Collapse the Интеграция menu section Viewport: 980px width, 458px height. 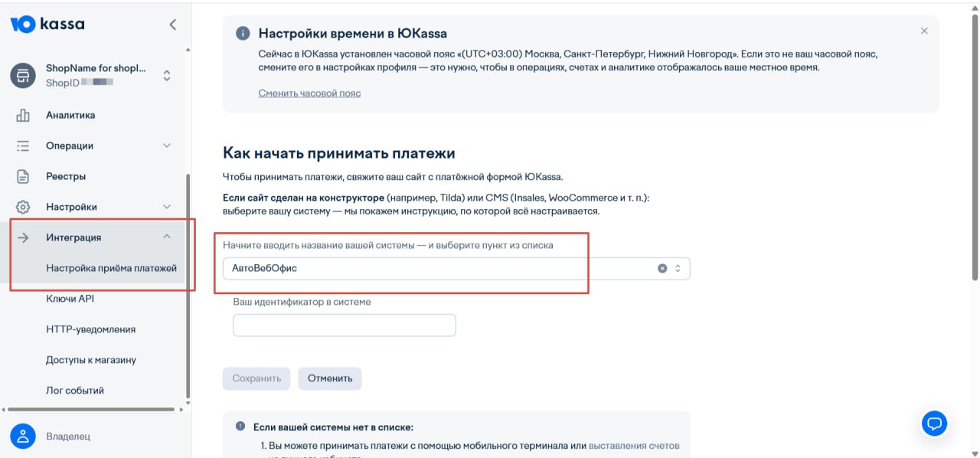167,237
